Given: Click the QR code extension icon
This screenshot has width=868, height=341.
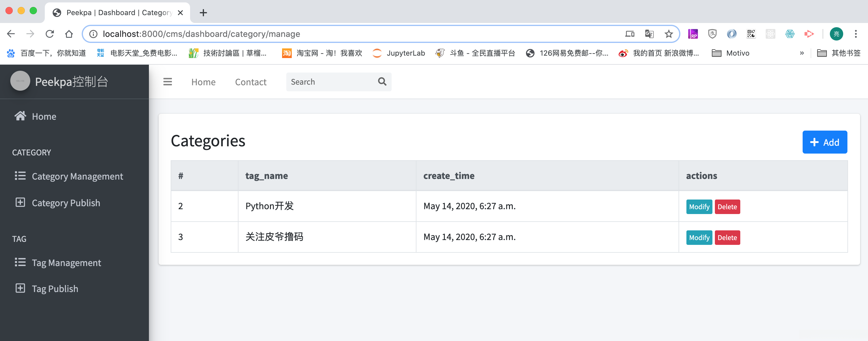Looking at the screenshot, I should point(751,34).
